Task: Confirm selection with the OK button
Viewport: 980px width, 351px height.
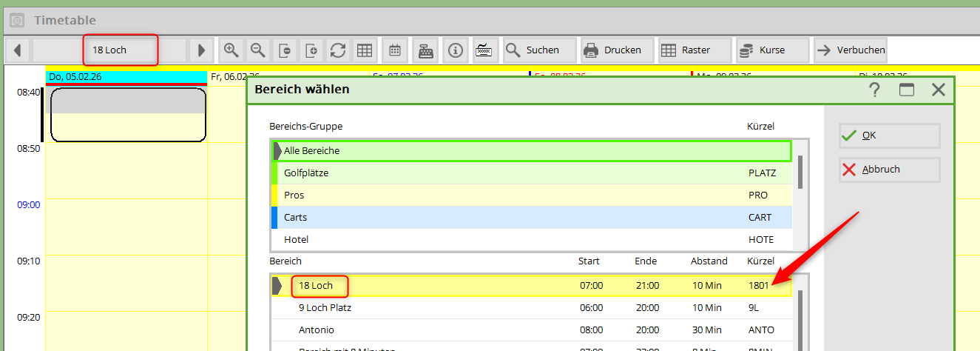Action: coord(889,136)
